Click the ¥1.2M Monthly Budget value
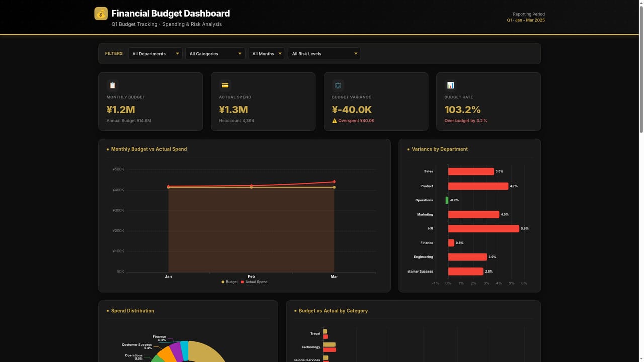Screen dimensions: 644x362 point(121,110)
